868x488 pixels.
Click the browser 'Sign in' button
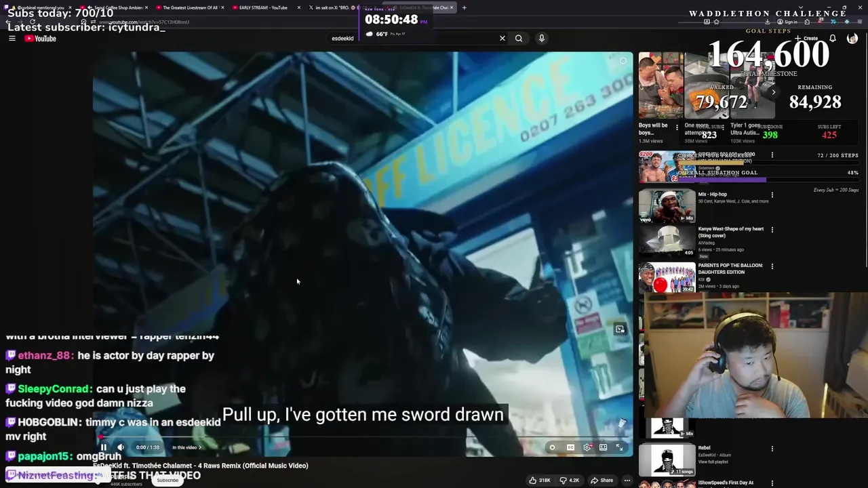click(788, 22)
